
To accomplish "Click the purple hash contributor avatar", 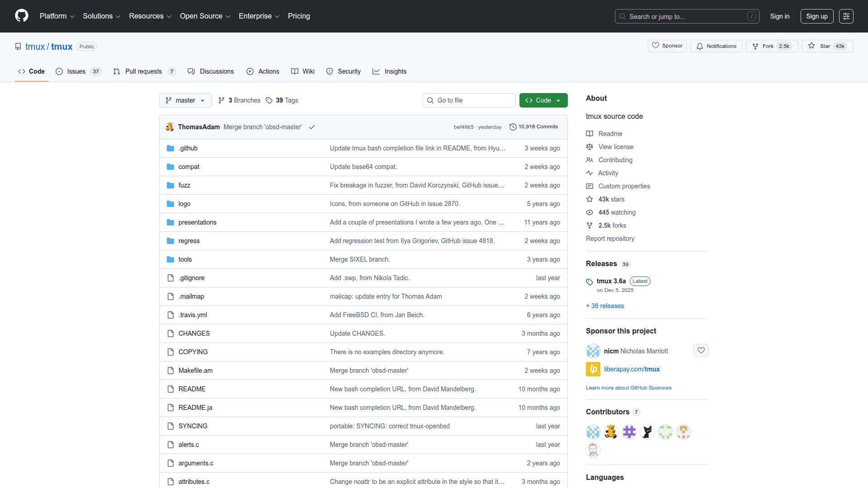I will tap(629, 432).
